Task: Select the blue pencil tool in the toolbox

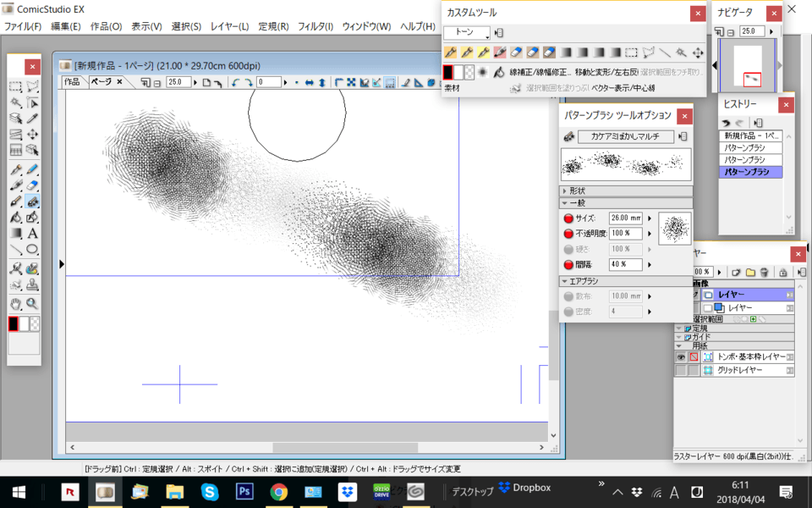Action: pos(32,169)
